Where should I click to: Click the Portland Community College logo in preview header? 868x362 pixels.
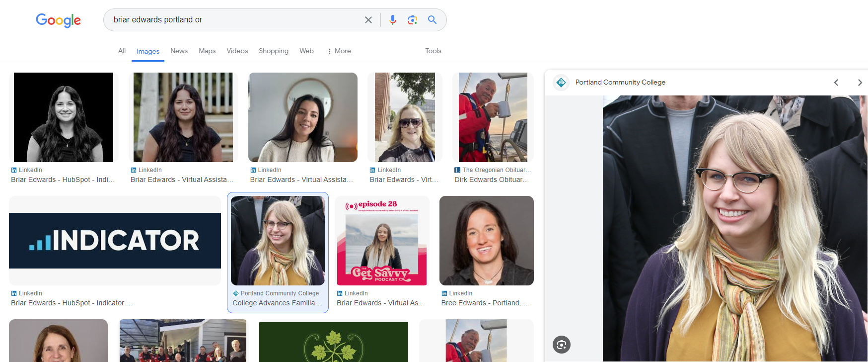tap(561, 82)
